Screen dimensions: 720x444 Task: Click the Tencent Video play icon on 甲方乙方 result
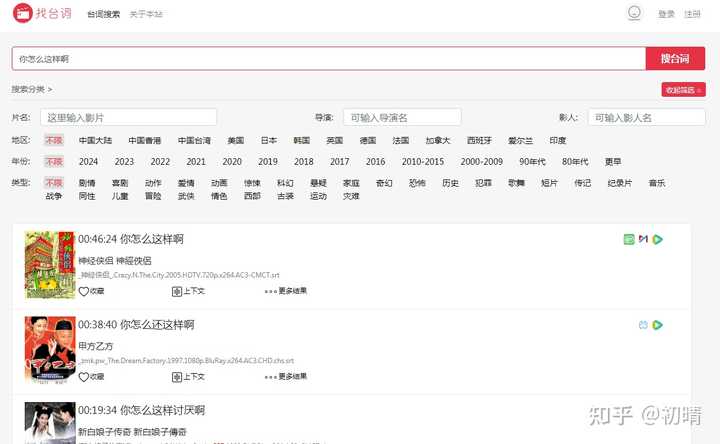point(658,325)
